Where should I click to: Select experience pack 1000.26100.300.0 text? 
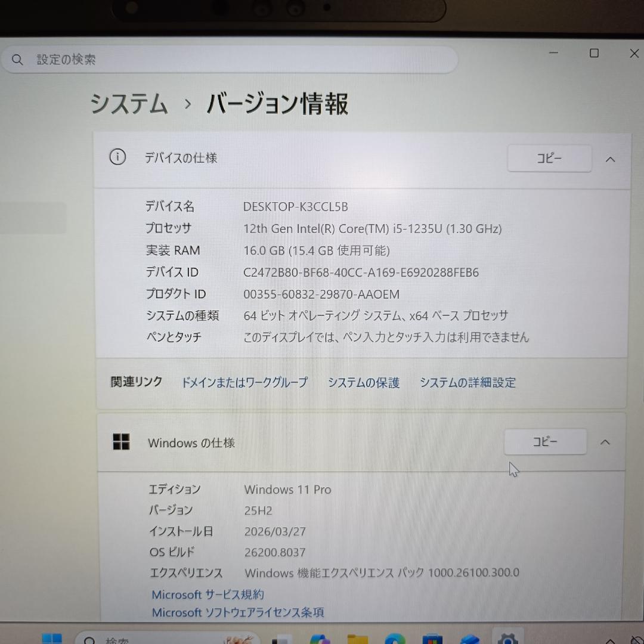(x=473, y=572)
